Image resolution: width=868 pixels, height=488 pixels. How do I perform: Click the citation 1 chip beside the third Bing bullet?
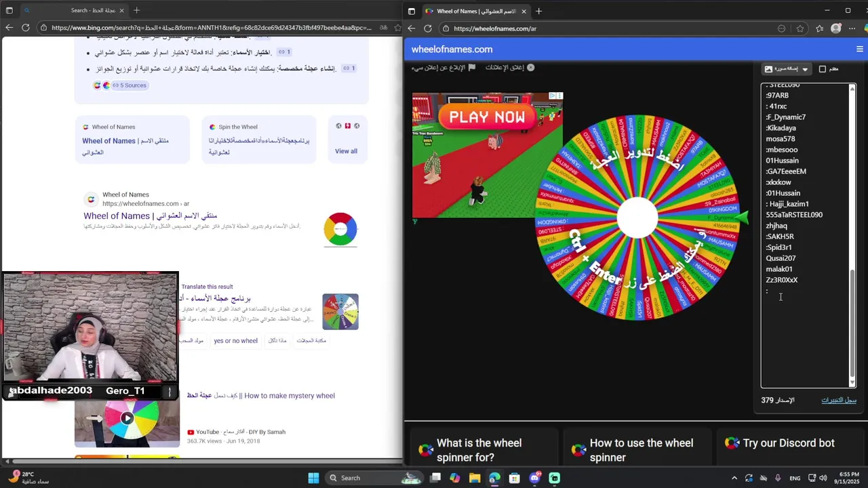(349, 68)
